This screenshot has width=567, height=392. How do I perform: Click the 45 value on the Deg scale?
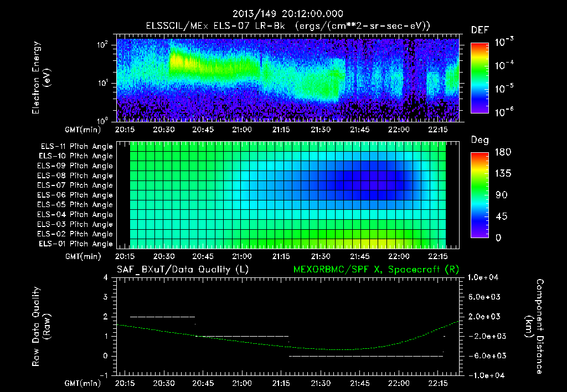(502, 216)
